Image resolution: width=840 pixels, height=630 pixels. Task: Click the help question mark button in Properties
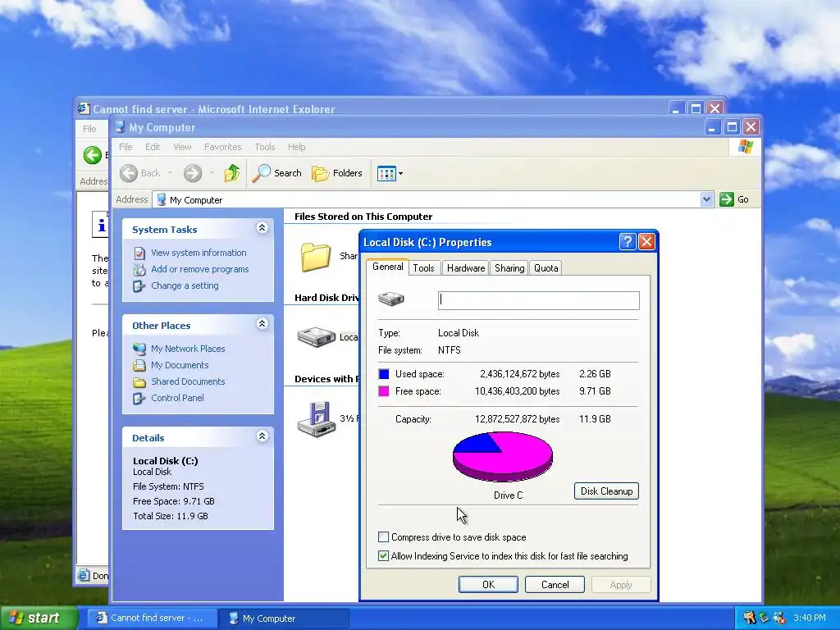627,242
